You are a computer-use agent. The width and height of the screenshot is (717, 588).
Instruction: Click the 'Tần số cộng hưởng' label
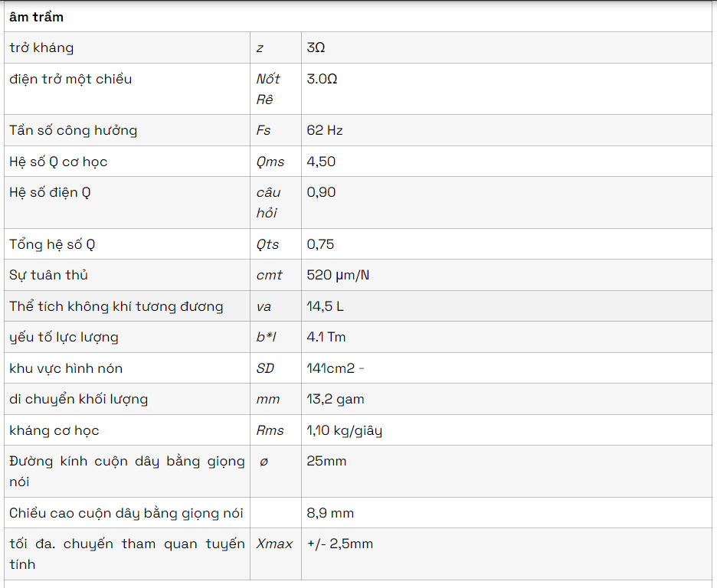tap(74, 130)
